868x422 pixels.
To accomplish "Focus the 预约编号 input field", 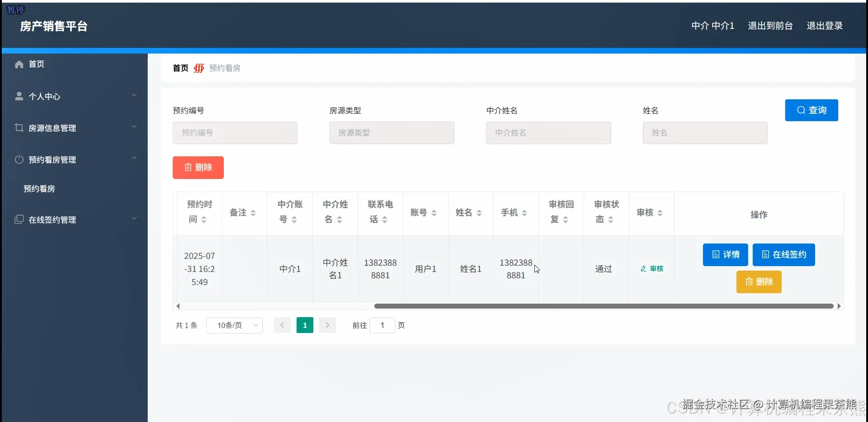I will (x=235, y=133).
